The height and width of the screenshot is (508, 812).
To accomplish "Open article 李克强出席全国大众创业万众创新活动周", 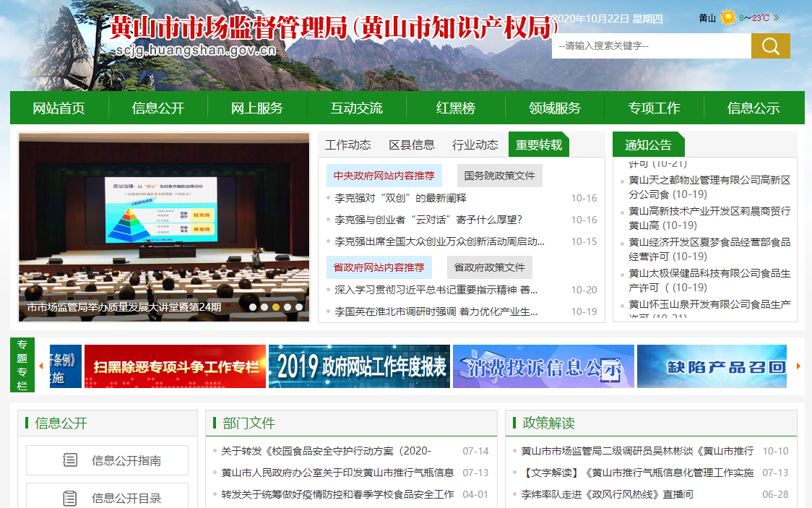I will pyautogui.click(x=439, y=242).
